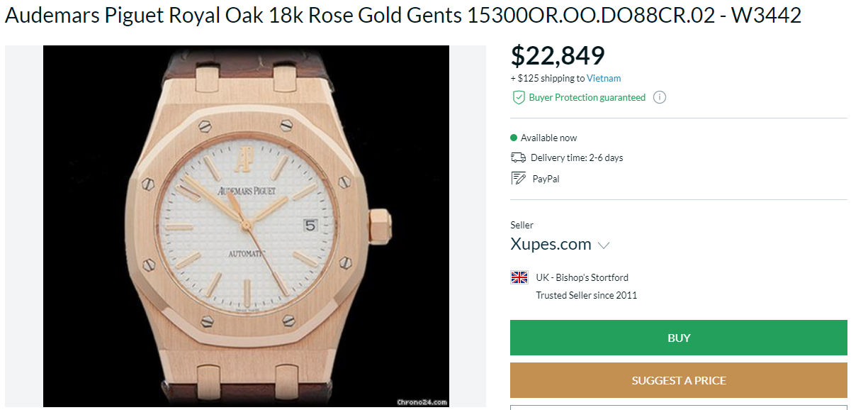This screenshot has height=410, width=868.
Task: Click the delivery truck icon
Action: (x=518, y=157)
